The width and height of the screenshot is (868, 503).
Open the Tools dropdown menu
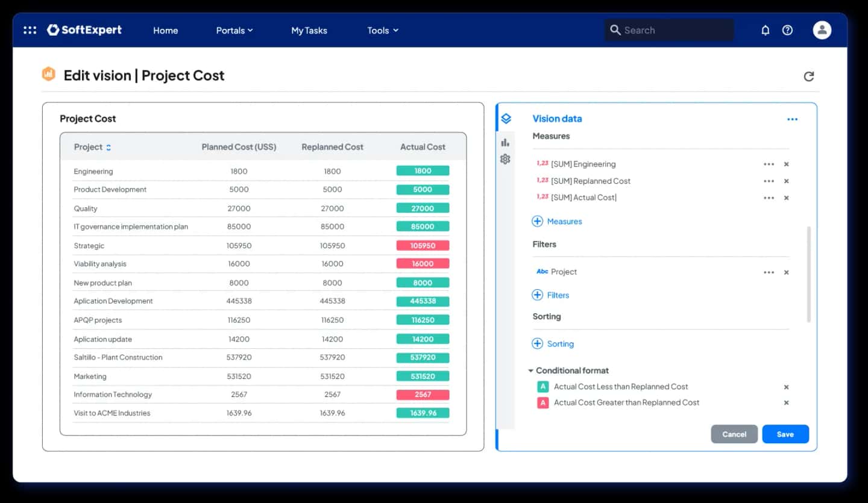point(383,30)
